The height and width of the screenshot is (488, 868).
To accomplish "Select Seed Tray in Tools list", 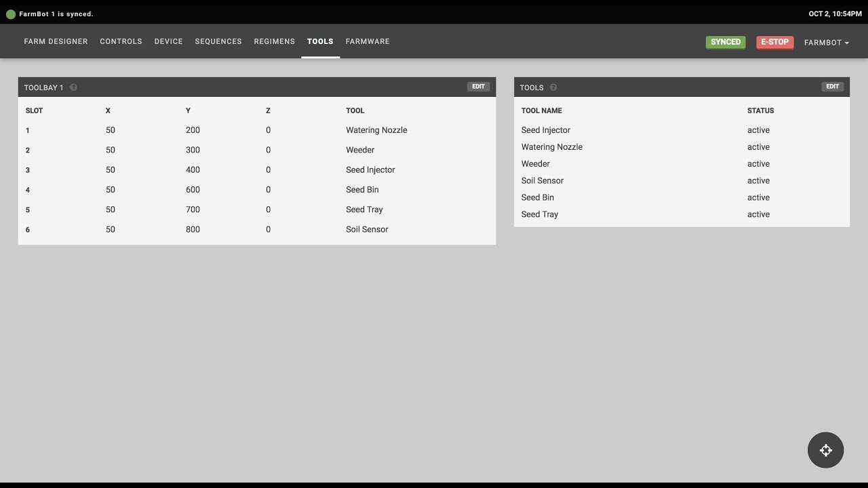I will 540,215.
